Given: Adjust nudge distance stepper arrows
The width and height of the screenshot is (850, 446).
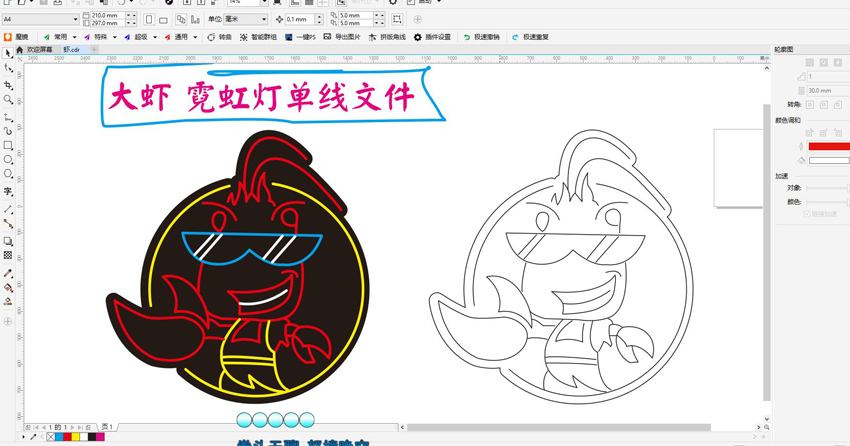Looking at the screenshot, I should click(x=319, y=19).
